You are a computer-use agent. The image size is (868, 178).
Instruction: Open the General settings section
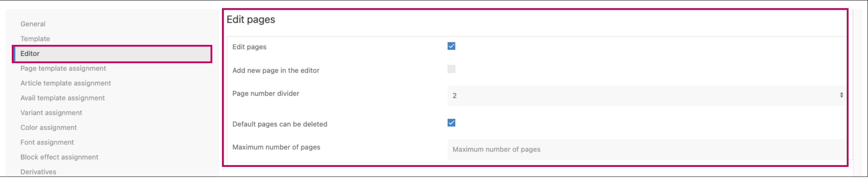click(33, 24)
